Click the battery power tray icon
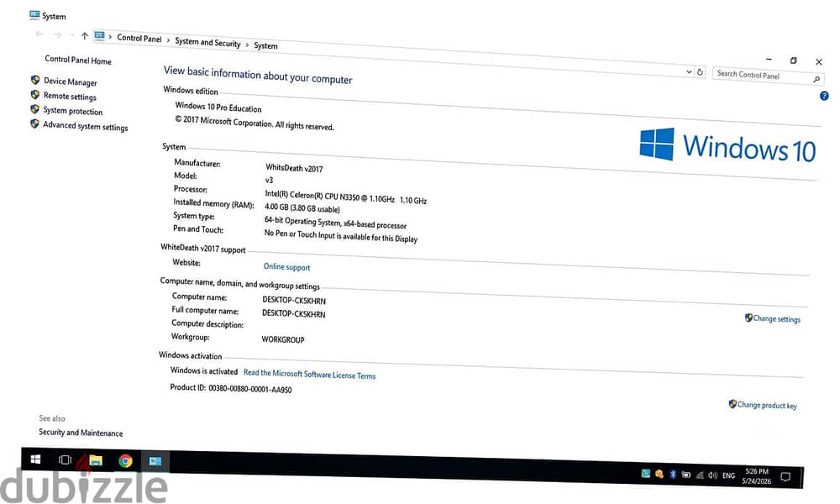This screenshot has height=504, width=840. [x=685, y=475]
